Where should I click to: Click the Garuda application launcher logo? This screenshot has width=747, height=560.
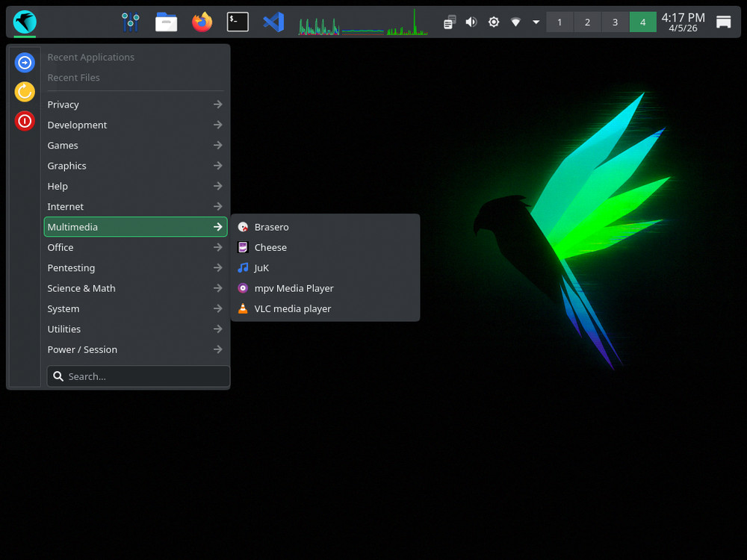coord(24,22)
